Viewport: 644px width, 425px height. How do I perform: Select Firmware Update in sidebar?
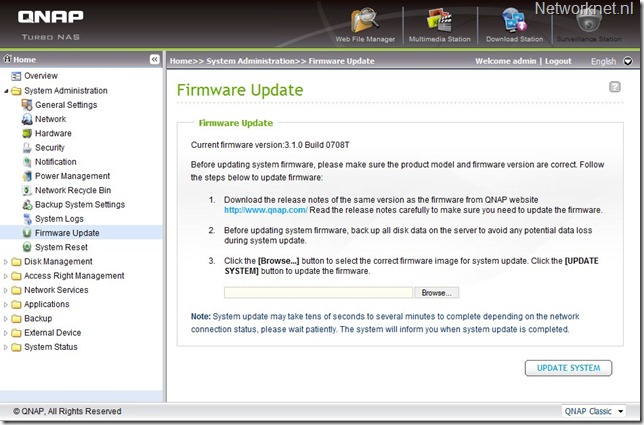click(67, 233)
